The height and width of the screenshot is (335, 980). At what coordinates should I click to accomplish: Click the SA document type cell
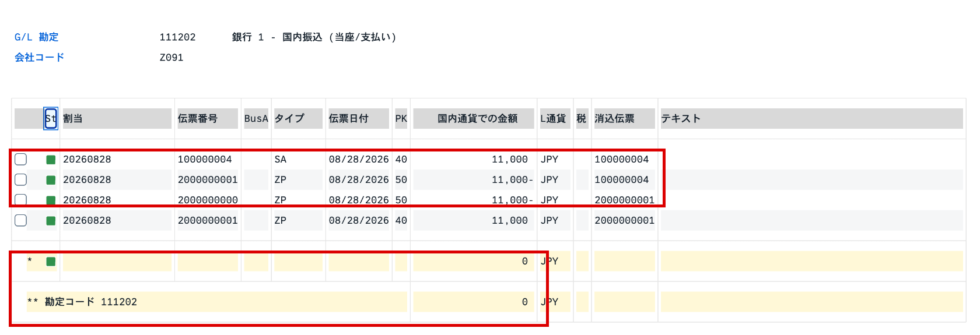pyautogui.click(x=281, y=159)
